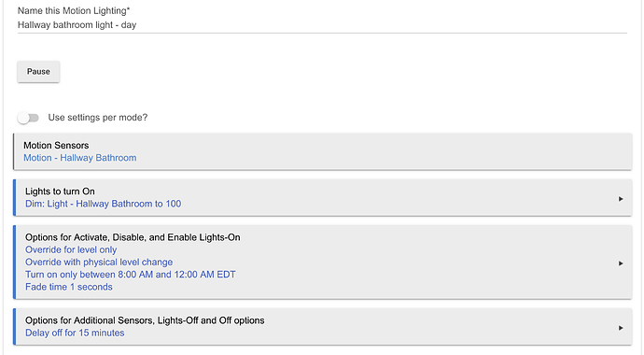Open Motion - Hallway Bathroom sensor selection
The height and width of the screenshot is (355, 644).
tap(79, 158)
